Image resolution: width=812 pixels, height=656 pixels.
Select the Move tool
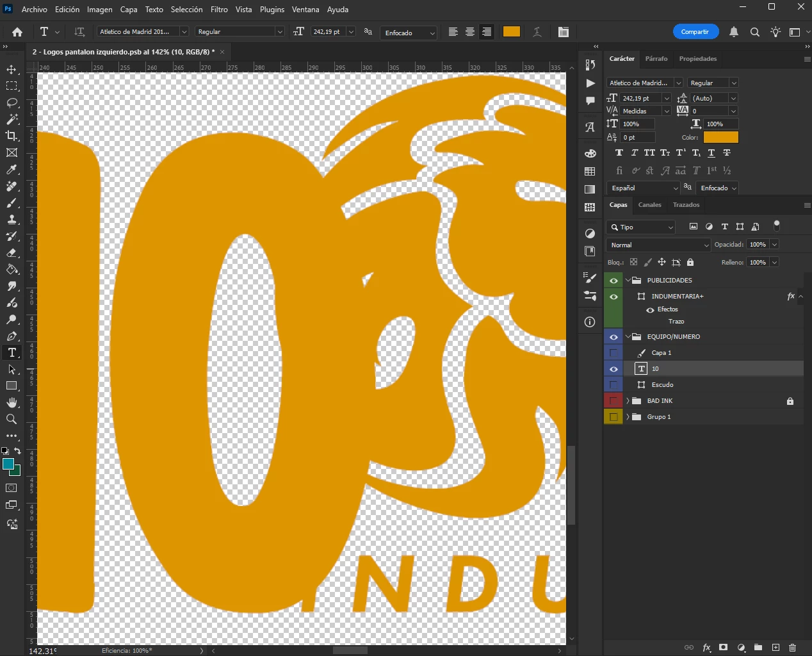(12, 69)
